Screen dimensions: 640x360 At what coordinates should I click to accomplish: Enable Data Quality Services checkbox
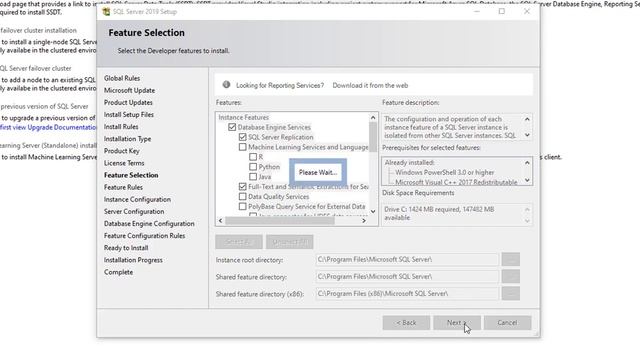point(242,197)
